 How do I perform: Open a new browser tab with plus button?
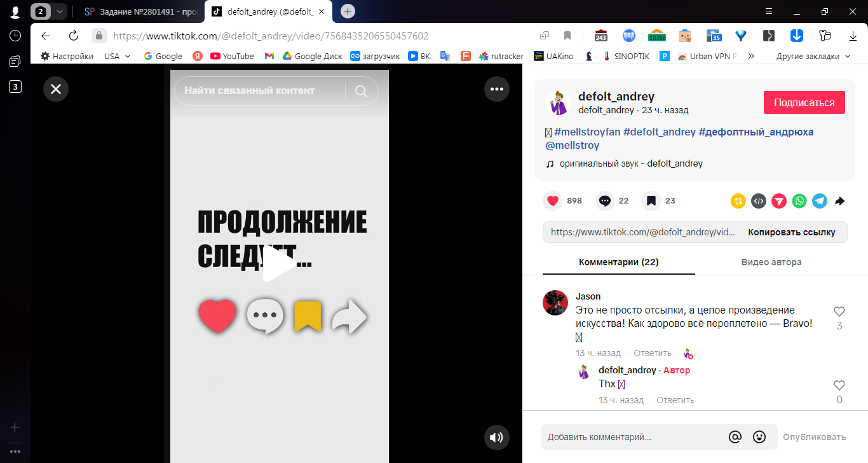(348, 11)
